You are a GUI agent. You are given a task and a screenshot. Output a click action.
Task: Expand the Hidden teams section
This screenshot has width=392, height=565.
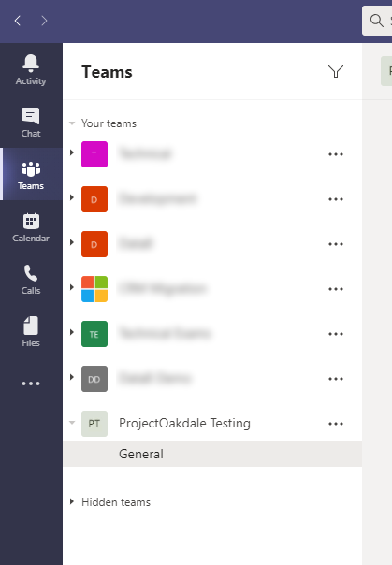click(x=72, y=501)
